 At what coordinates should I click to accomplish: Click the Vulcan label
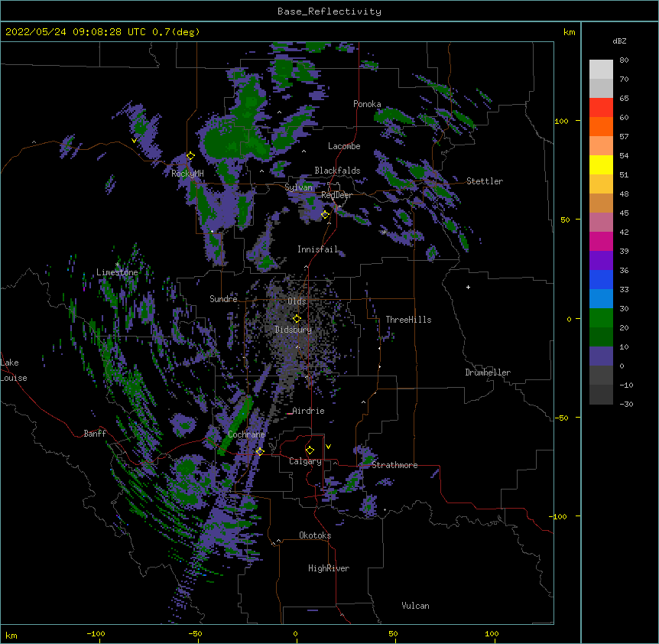pyautogui.click(x=415, y=606)
